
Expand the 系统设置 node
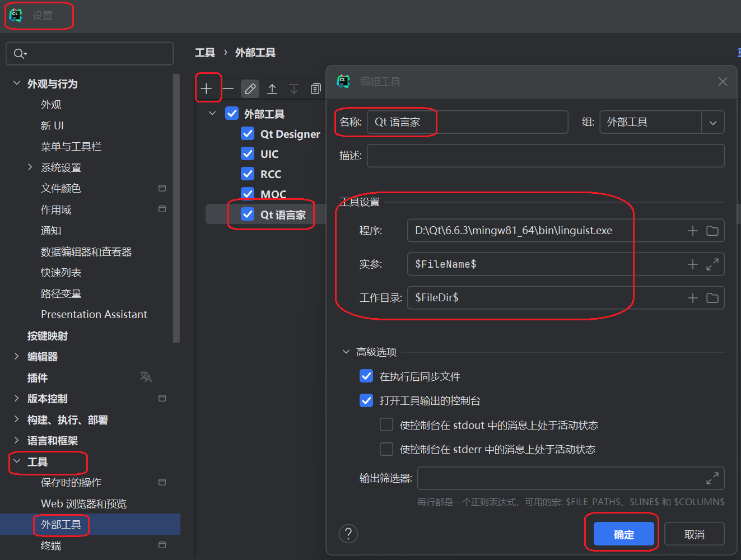(x=30, y=167)
